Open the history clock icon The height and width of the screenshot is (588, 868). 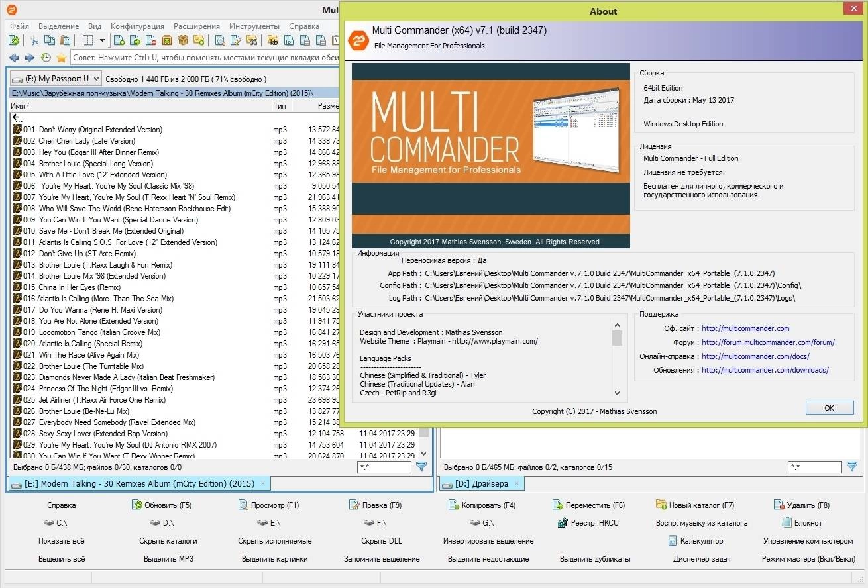pyautogui.click(x=46, y=58)
